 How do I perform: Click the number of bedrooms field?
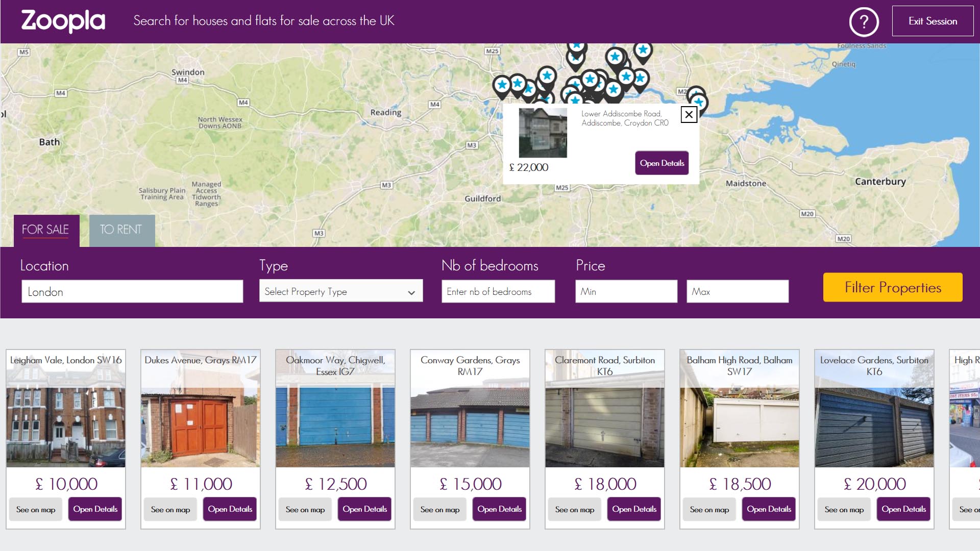click(498, 291)
